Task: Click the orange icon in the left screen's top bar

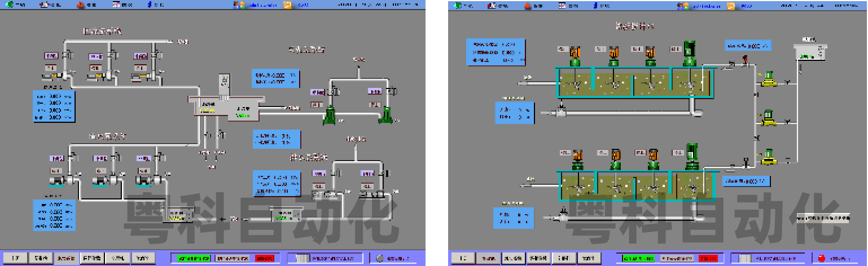Action: click(x=288, y=5)
